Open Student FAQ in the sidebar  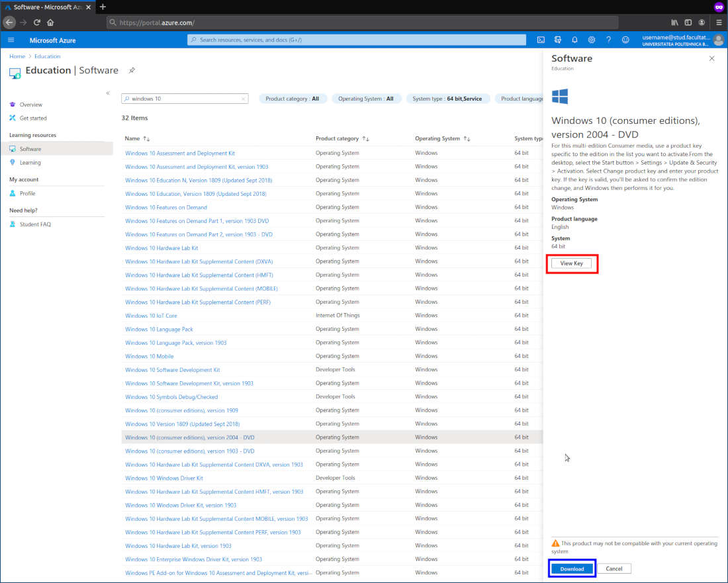point(35,224)
